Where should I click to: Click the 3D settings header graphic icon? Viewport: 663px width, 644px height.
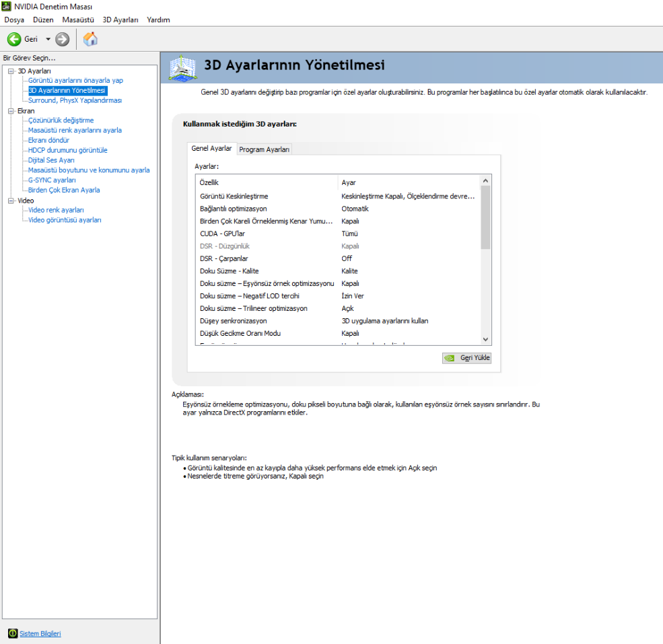182,68
